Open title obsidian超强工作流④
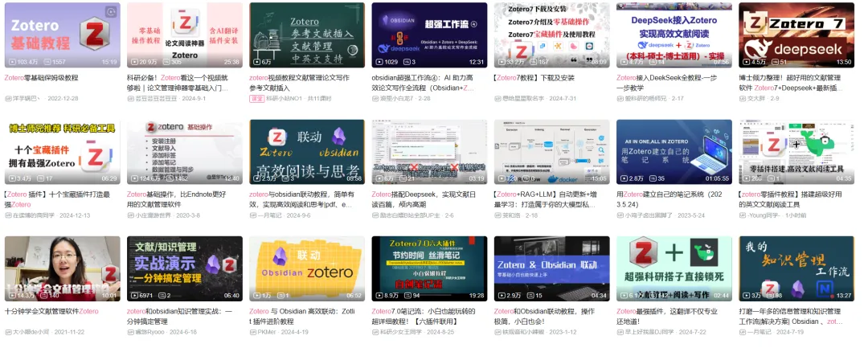 424,83
